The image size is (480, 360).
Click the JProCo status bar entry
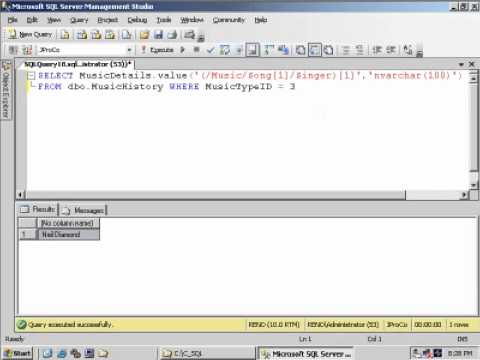coord(397,324)
